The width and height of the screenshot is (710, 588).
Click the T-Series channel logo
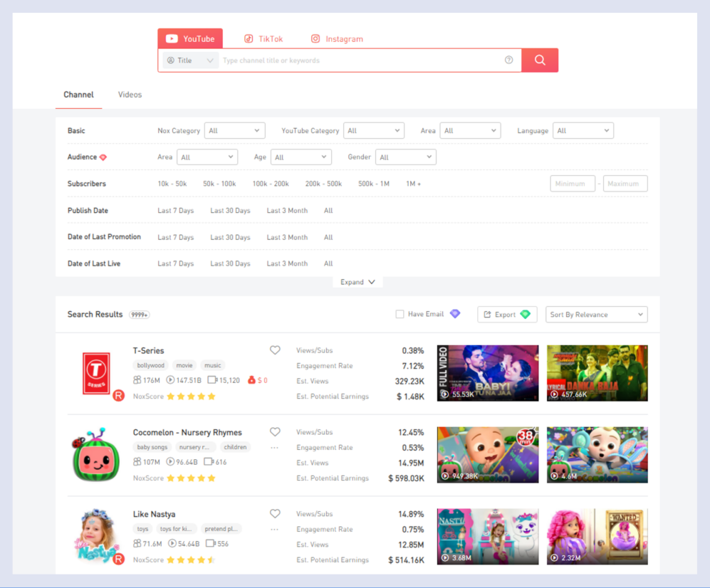click(96, 373)
